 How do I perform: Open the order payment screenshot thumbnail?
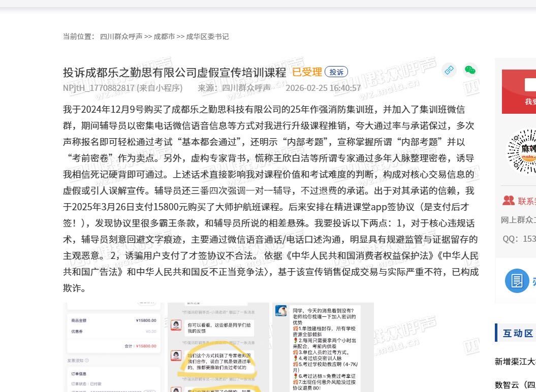pos(113,347)
